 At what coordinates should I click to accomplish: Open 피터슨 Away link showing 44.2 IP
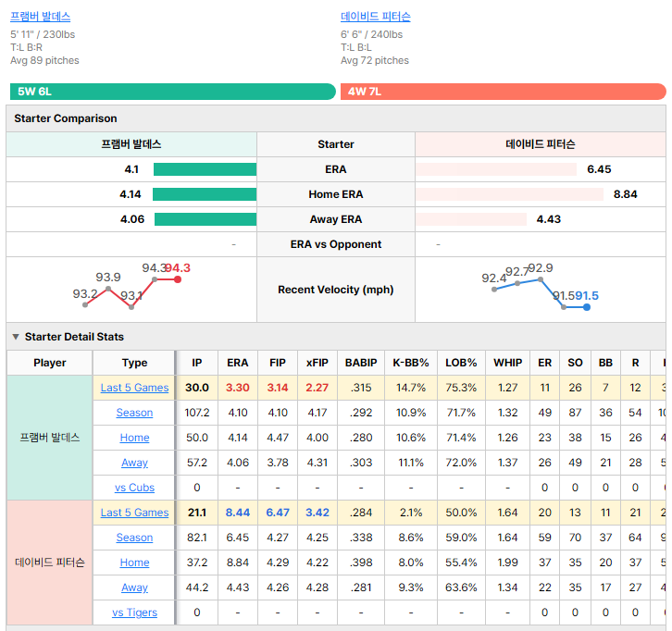click(x=134, y=588)
